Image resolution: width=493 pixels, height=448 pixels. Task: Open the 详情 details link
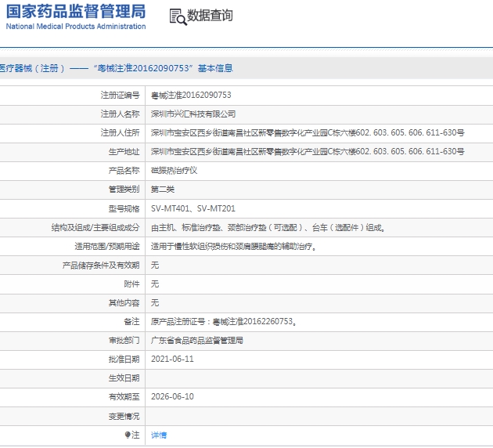click(x=159, y=435)
